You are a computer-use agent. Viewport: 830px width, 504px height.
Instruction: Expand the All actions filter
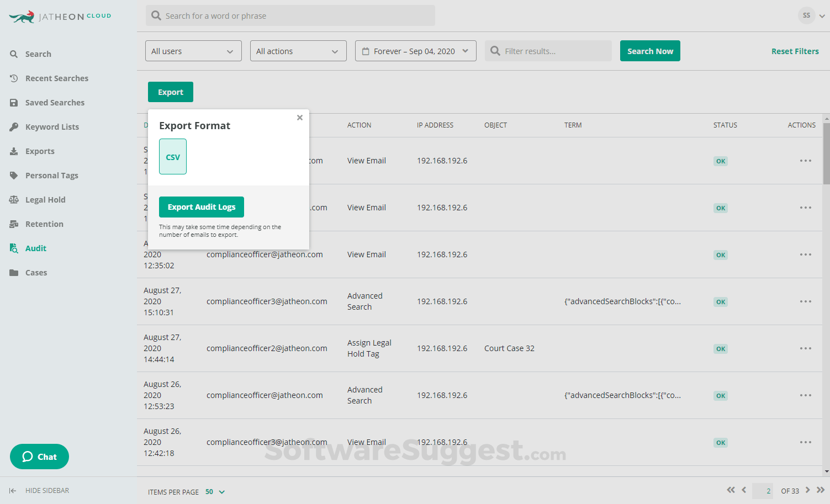(298, 51)
